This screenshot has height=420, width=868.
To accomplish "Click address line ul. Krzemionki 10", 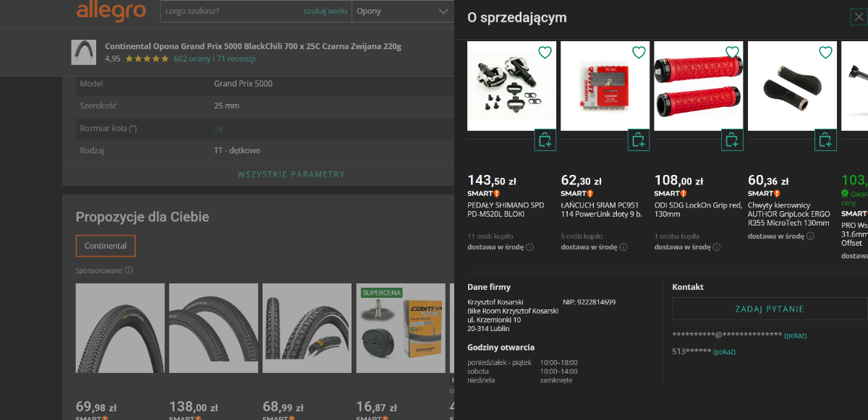I will (x=494, y=320).
